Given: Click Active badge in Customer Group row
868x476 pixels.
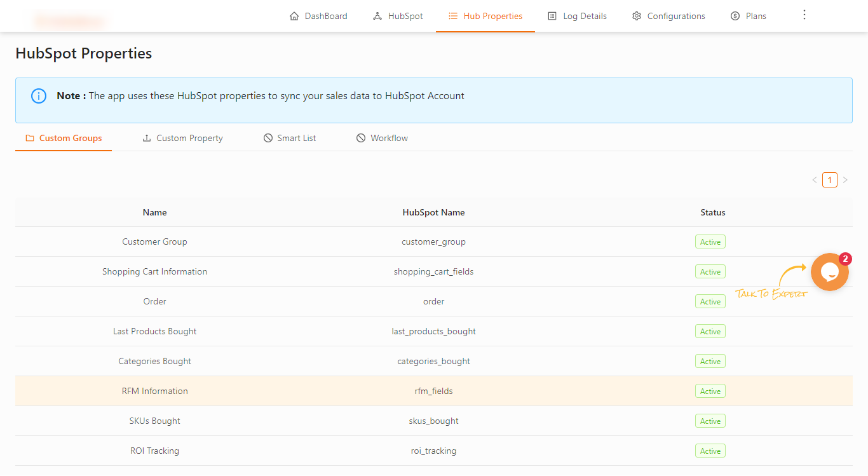Looking at the screenshot, I should [x=710, y=241].
